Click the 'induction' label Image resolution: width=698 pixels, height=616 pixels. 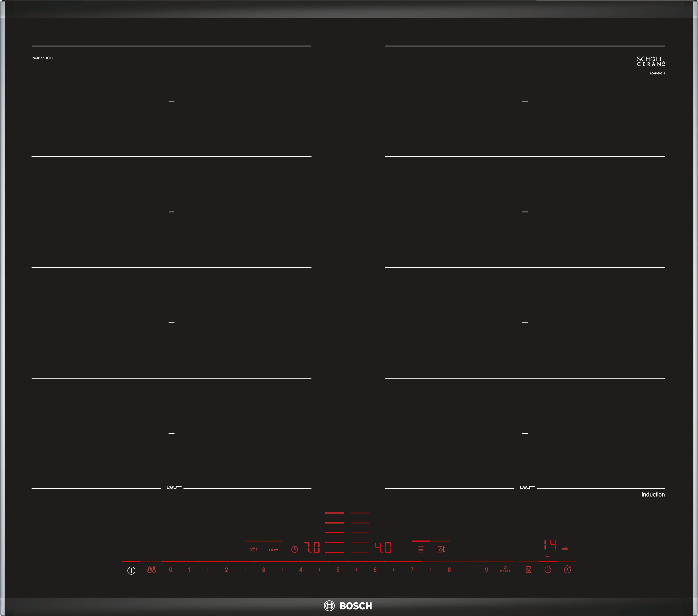653,494
